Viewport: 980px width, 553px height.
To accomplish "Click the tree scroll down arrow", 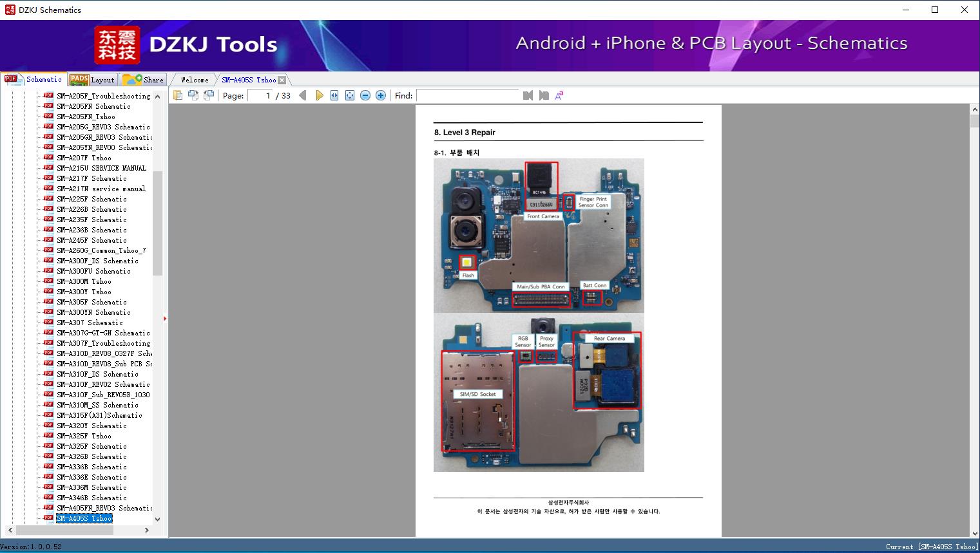I will click(158, 519).
